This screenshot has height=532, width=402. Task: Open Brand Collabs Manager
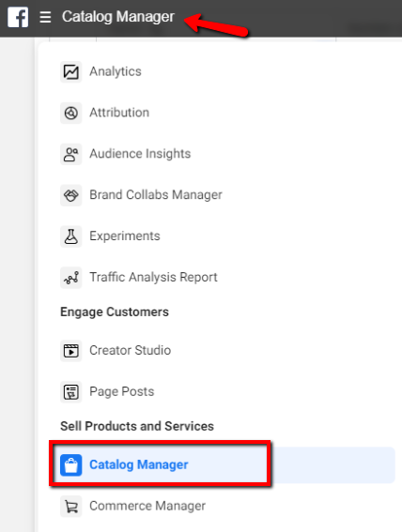point(156,195)
